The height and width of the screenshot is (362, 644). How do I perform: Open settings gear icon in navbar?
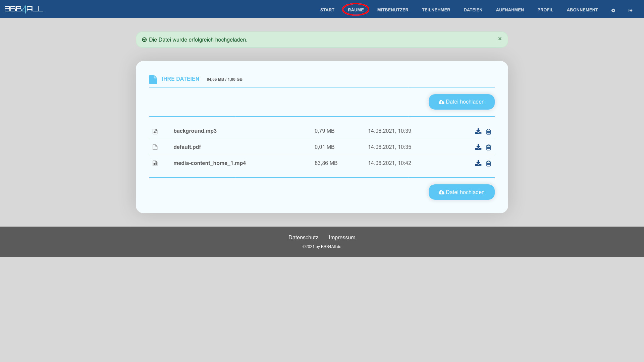coord(613,10)
